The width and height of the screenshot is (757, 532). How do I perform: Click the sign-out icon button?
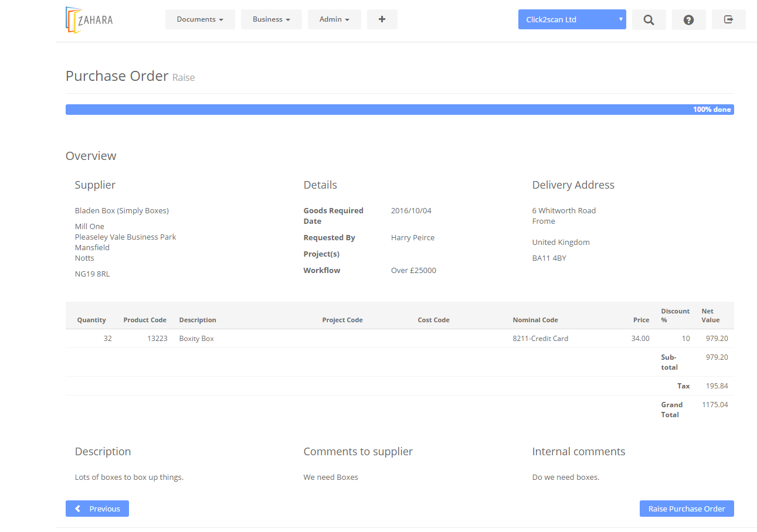[x=728, y=19]
